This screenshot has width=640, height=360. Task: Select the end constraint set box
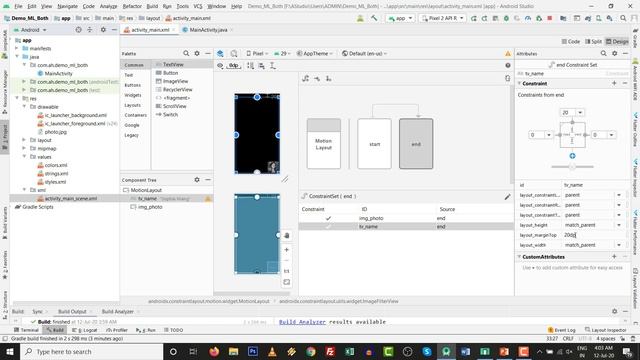pyautogui.click(x=416, y=144)
